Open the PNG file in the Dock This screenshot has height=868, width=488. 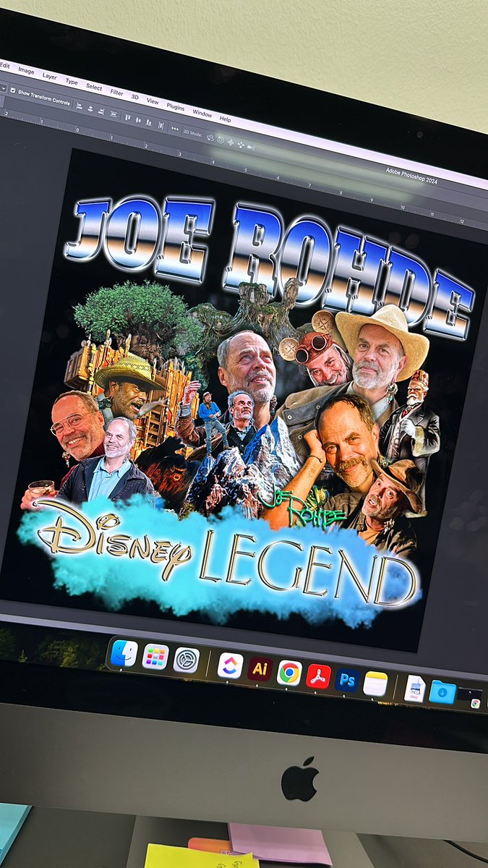[414, 689]
